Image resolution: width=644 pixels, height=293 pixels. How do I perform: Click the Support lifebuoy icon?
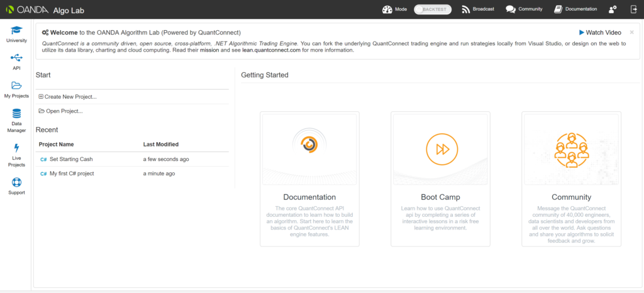(16, 182)
